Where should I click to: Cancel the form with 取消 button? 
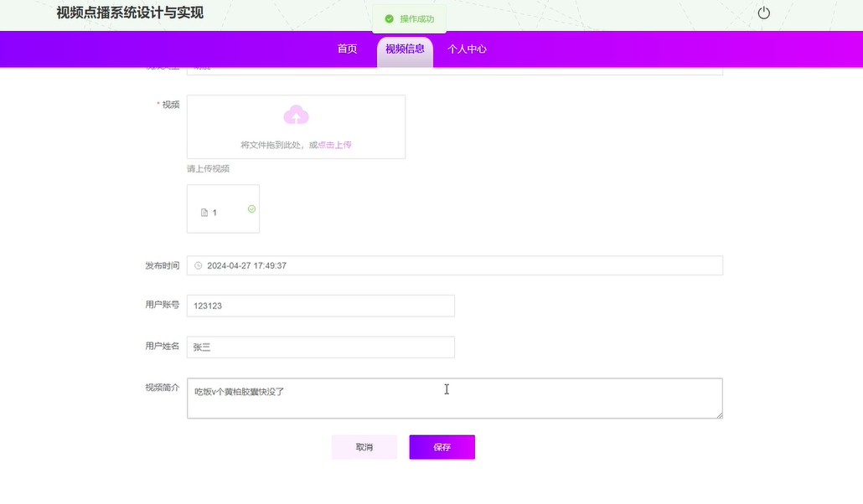tap(364, 447)
